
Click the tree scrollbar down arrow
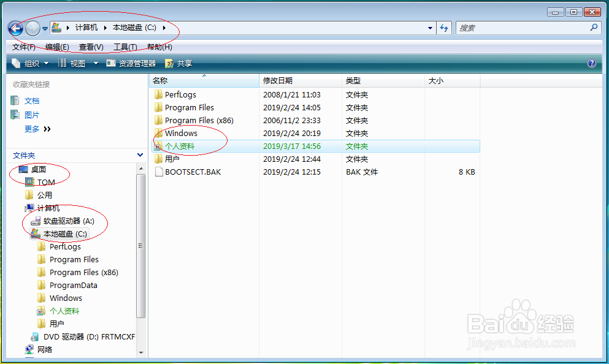pyautogui.click(x=141, y=353)
